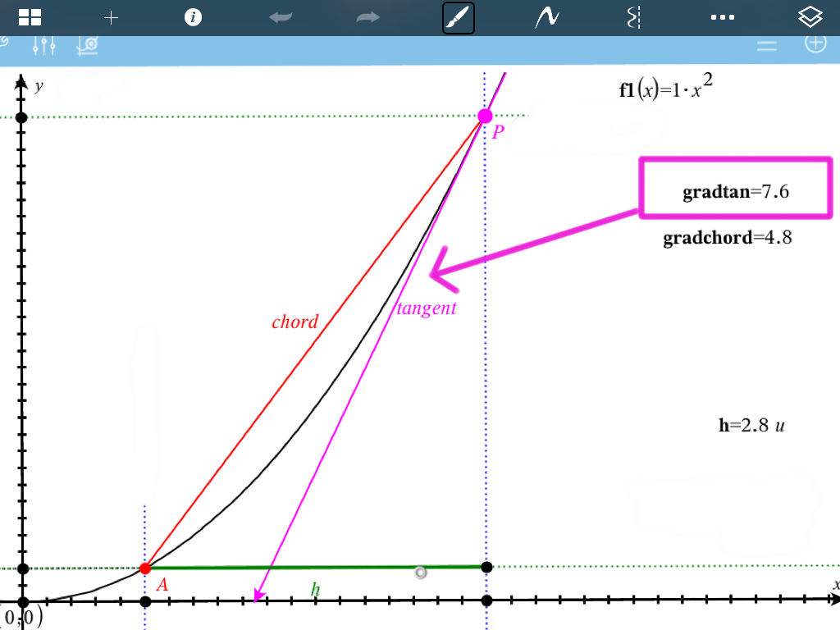Open the three-dots more options menu
840x630 pixels.
[722, 17]
